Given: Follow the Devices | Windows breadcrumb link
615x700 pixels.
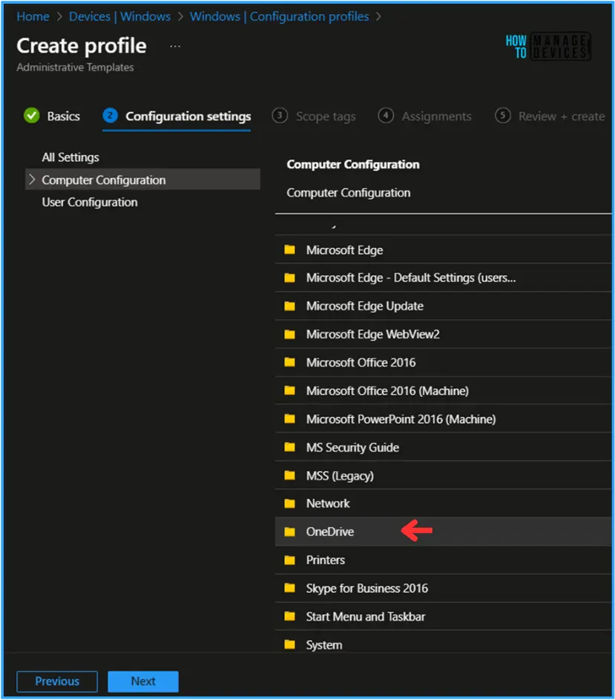Looking at the screenshot, I should click(x=119, y=16).
